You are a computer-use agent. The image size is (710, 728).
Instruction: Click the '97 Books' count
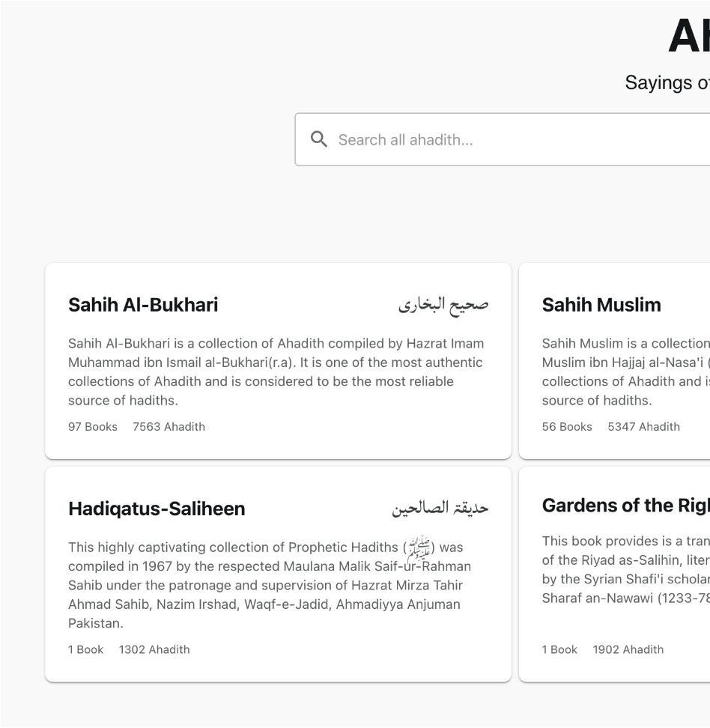click(93, 427)
